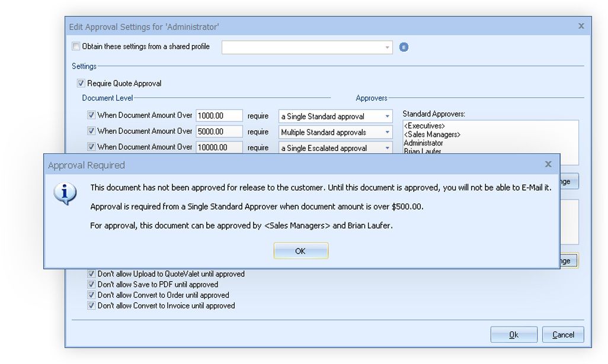Close the Edit Approval Settings window
Image resolution: width=608 pixels, height=364 pixels.
pyautogui.click(x=581, y=26)
